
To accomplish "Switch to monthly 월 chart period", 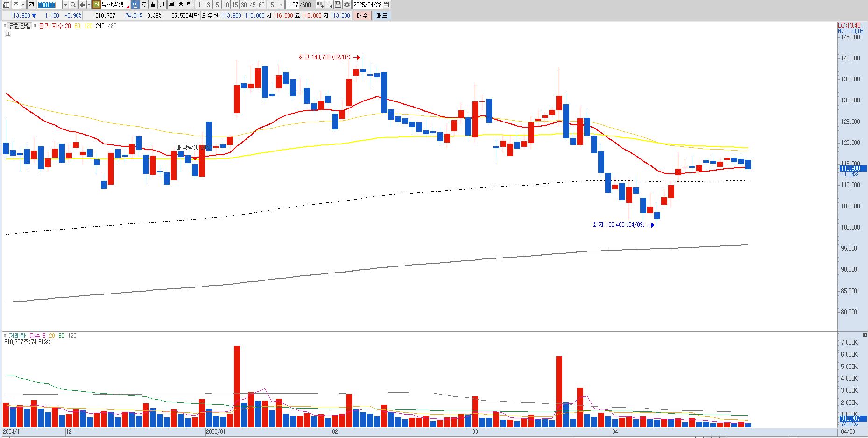I will (x=153, y=5).
